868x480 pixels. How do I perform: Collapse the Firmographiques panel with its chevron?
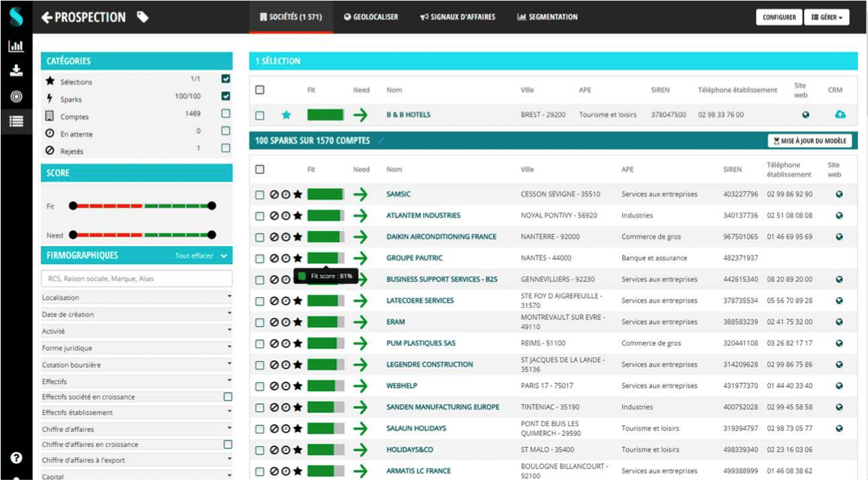(x=224, y=255)
